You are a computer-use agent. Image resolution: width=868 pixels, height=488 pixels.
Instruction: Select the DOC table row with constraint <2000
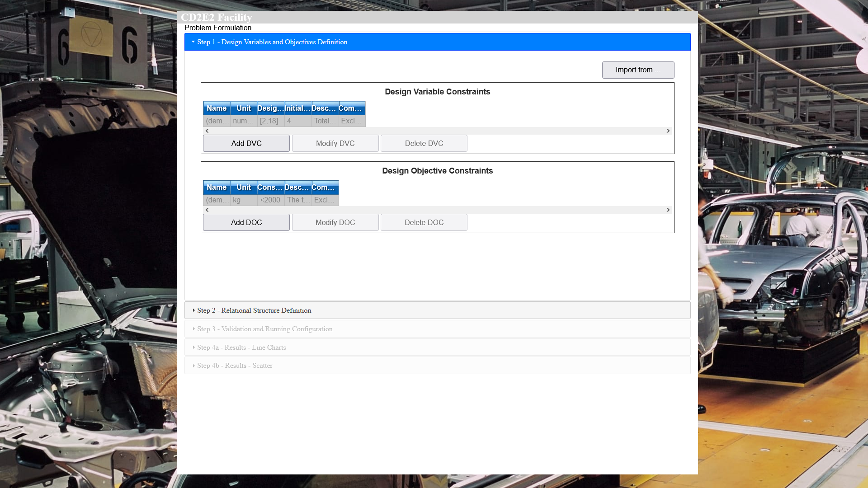coord(270,200)
